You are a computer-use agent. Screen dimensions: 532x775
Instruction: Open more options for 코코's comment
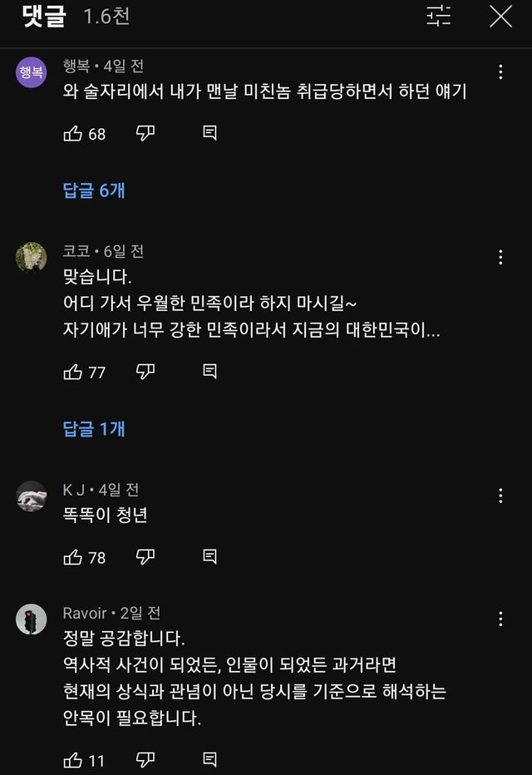[x=500, y=257]
